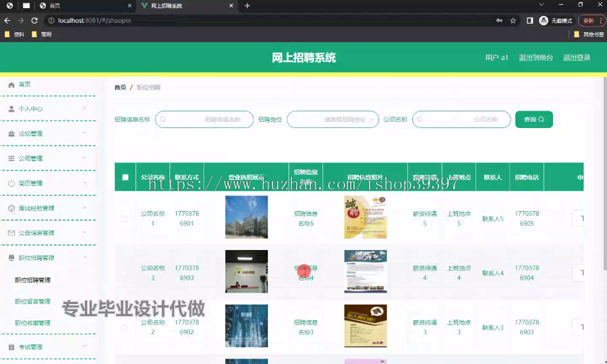Collapse the 职位招聘管理 sidebar menu arrow
Viewport: 607px width, 364px height.
[84, 257]
